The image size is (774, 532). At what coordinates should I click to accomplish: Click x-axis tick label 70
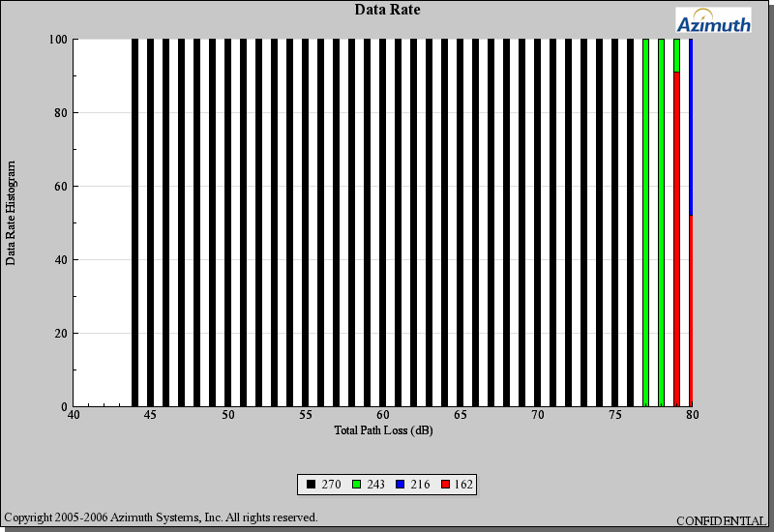click(x=538, y=415)
